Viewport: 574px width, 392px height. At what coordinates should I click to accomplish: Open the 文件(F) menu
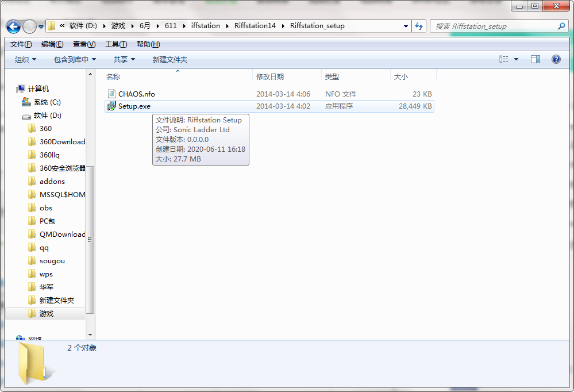point(21,44)
